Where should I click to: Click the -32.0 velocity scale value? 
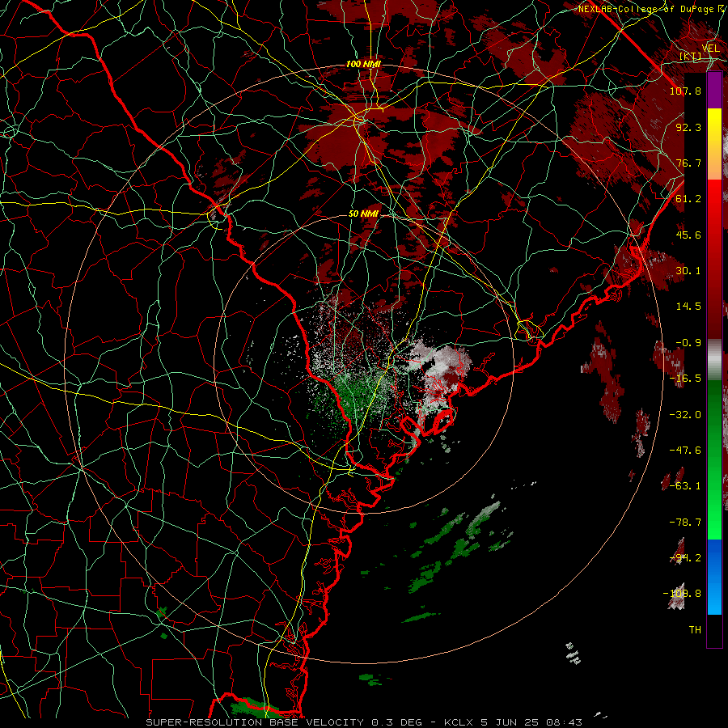(x=685, y=415)
